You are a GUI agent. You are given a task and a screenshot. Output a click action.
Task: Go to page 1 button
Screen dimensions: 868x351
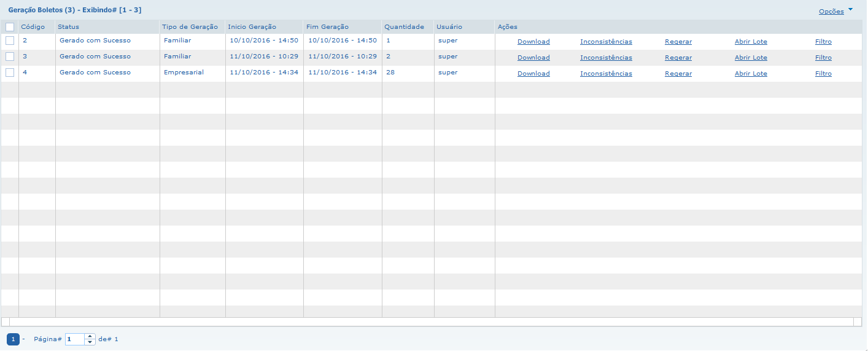[x=13, y=339]
